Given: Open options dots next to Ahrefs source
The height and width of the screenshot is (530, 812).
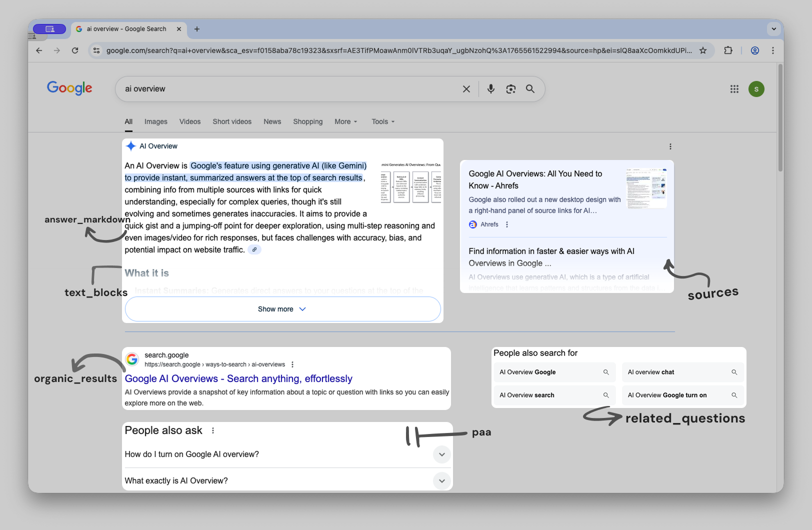Looking at the screenshot, I should [x=507, y=224].
